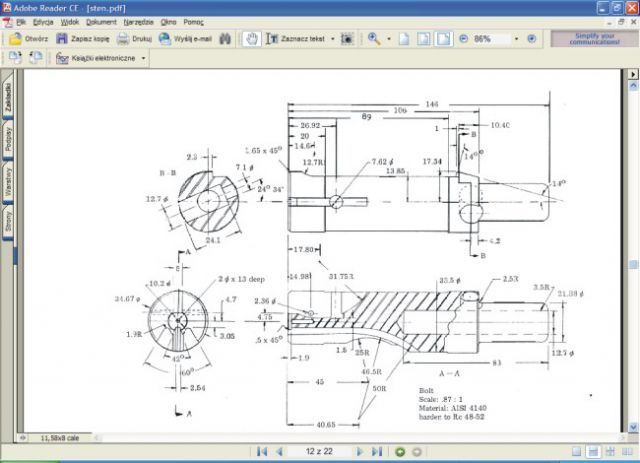Click the green previous view button
Image resolution: width=640 pixels, height=463 pixels.
pyautogui.click(x=400, y=452)
